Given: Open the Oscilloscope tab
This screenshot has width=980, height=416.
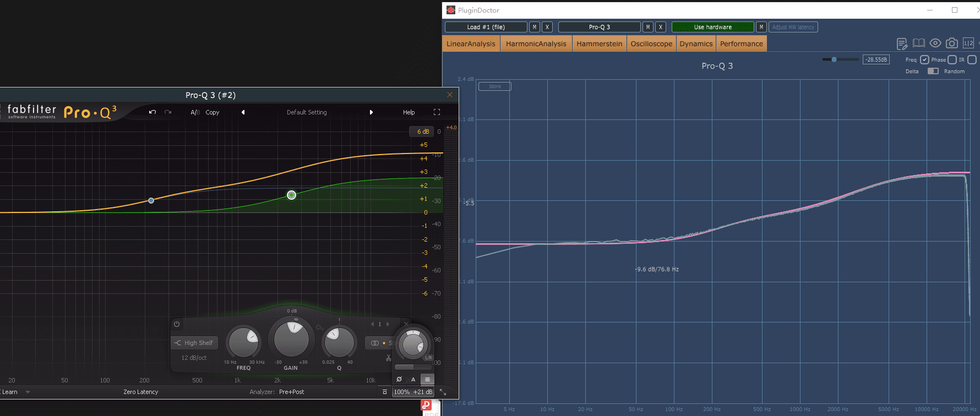Looking at the screenshot, I should pyautogui.click(x=651, y=43).
